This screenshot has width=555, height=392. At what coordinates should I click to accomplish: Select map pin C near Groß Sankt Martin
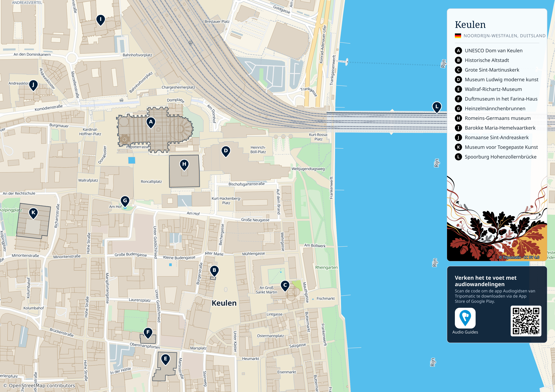click(x=285, y=286)
